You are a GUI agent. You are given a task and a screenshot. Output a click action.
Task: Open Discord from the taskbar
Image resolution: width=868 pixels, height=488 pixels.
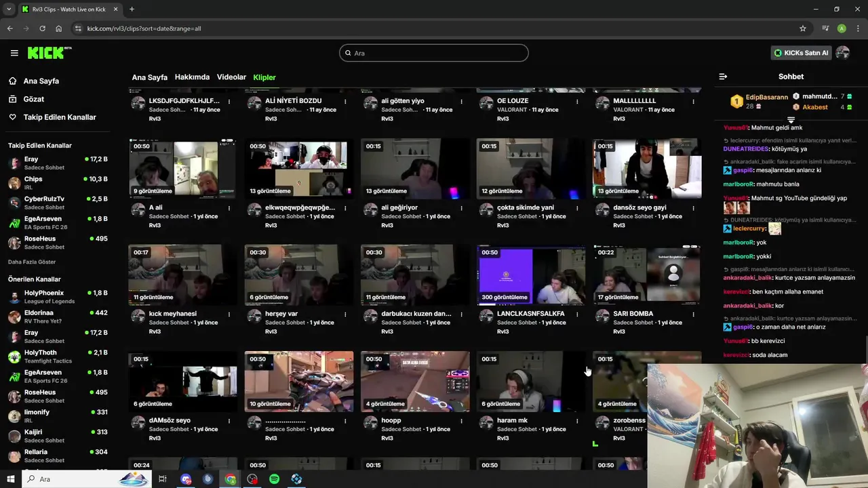[x=186, y=479]
